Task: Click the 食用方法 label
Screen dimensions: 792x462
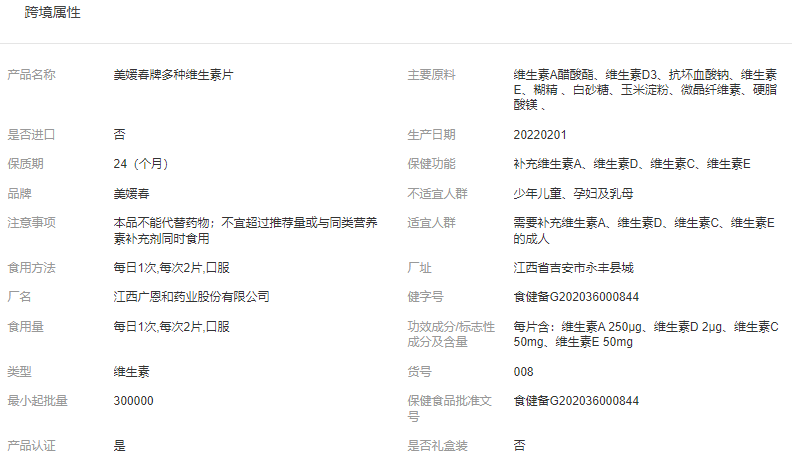Action: coord(31,268)
